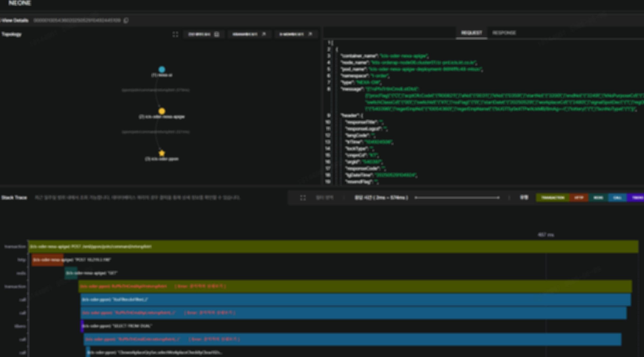
Task: Click the 487 ms timeline marker
Action: (546, 235)
